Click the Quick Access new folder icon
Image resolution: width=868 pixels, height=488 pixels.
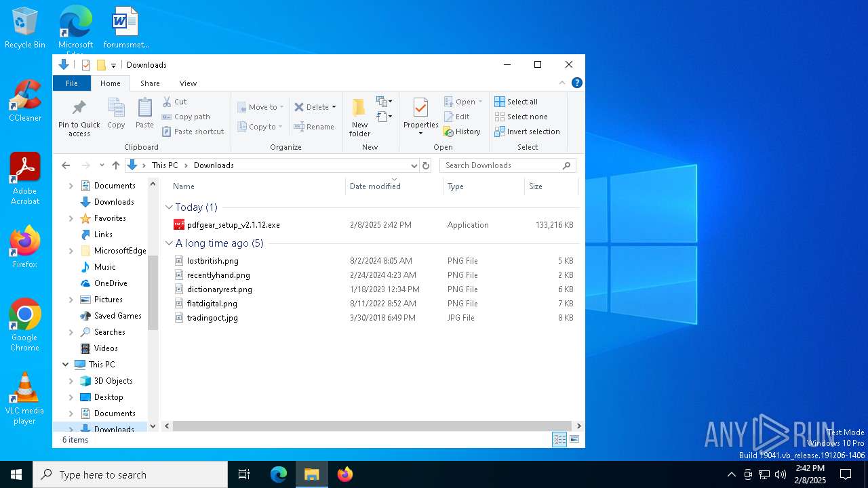point(101,65)
